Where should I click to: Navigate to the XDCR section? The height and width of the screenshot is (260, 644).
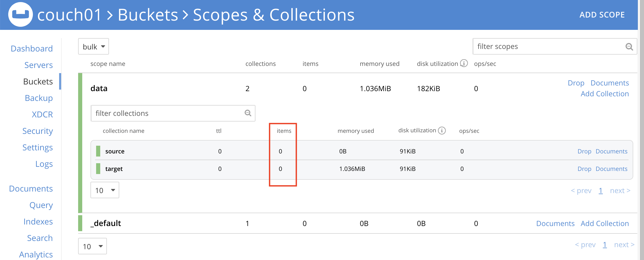42,114
